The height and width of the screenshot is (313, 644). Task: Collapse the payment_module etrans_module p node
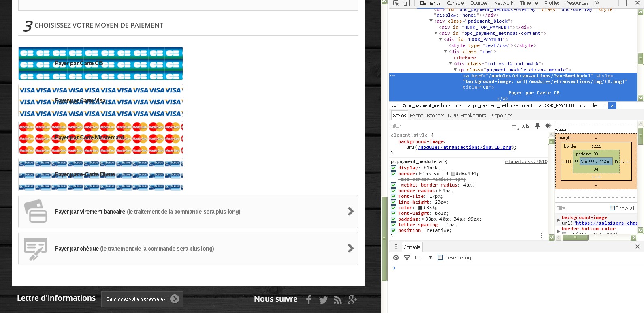point(455,70)
